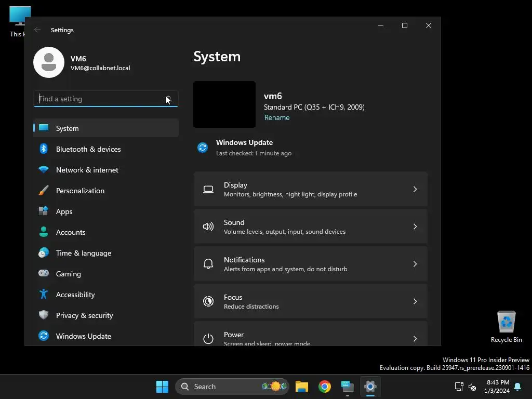This screenshot has width=532, height=399.
Task: Click the Display laptop icon
Action: 208,189
